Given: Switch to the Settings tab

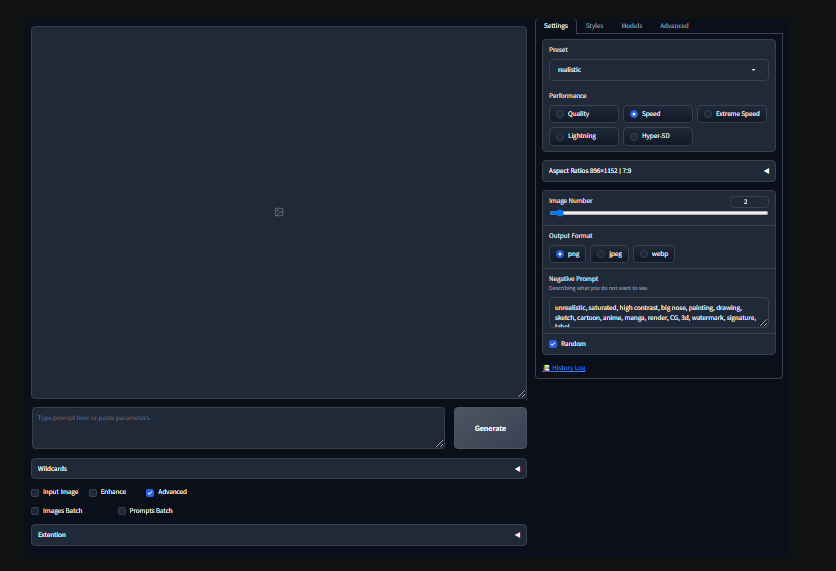Looking at the screenshot, I should [x=556, y=26].
